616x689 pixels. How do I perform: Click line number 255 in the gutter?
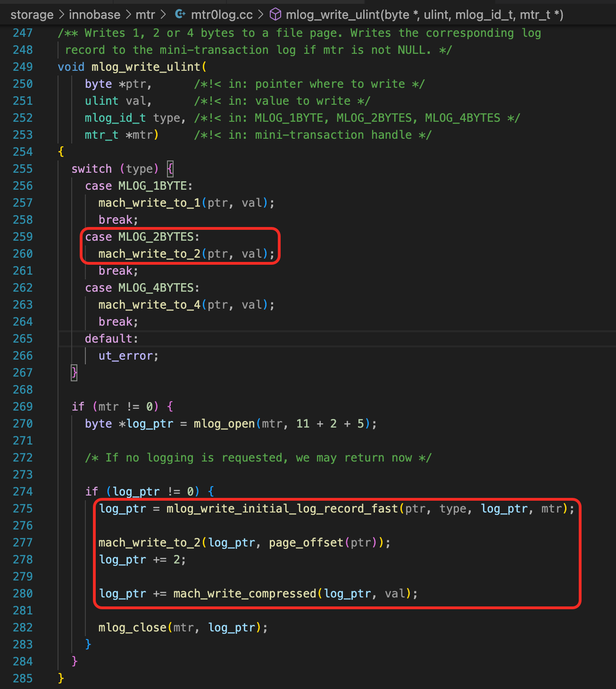pos(23,169)
